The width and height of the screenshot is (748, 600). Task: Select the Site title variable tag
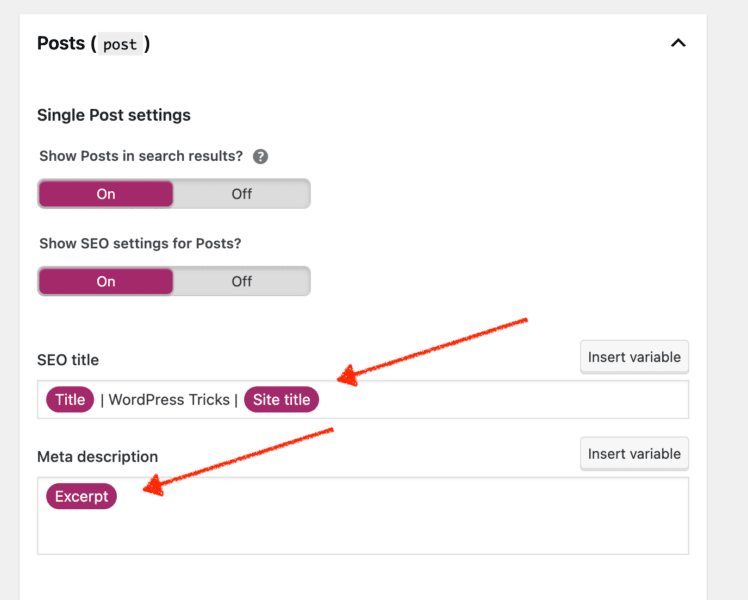pyautogui.click(x=281, y=399)
